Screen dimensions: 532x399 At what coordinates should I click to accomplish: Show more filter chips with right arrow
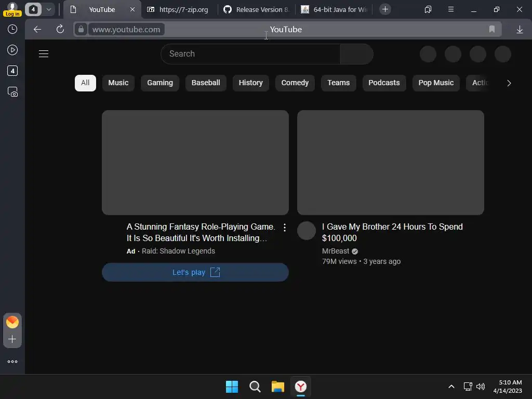509,83
